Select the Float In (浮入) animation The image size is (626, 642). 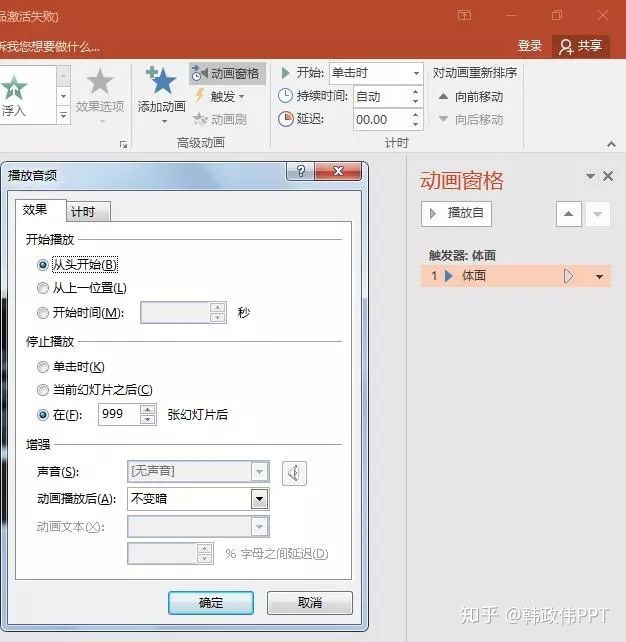pyautogui.click(x=14, y=95)
